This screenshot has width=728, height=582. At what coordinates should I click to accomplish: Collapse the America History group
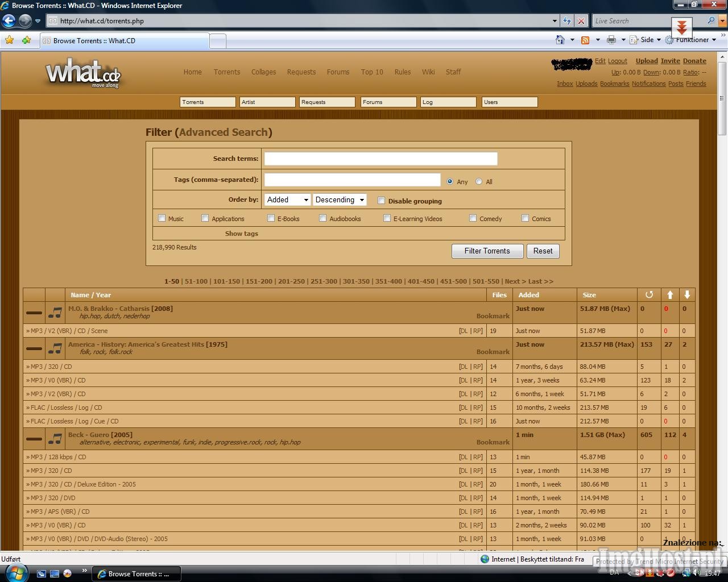[x=34, y=348]
